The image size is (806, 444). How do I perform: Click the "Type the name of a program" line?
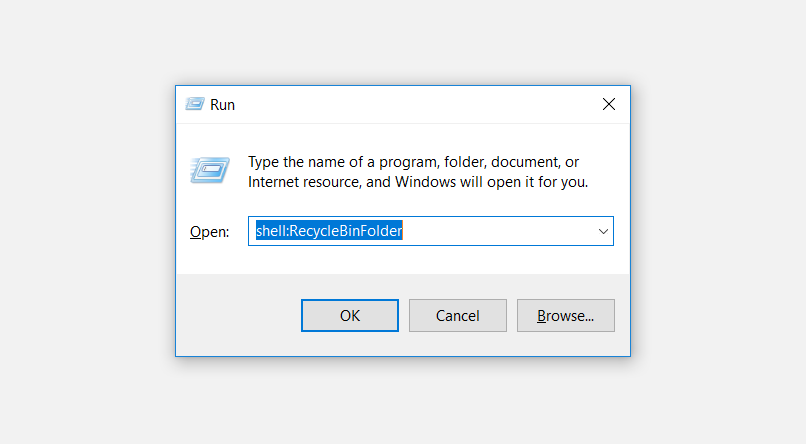coord(413,162)
